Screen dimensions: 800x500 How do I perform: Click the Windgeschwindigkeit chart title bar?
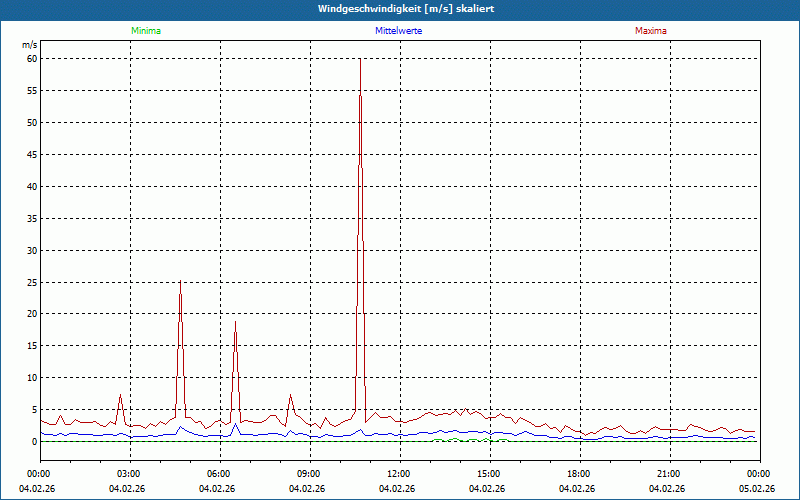(400, 8)
